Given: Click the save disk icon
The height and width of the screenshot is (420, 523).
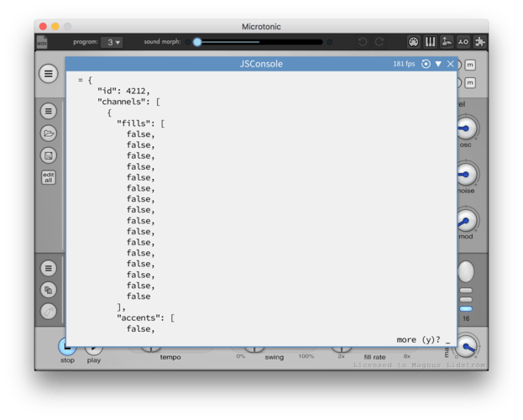Looking at the screenshot, I should [49, 155].
